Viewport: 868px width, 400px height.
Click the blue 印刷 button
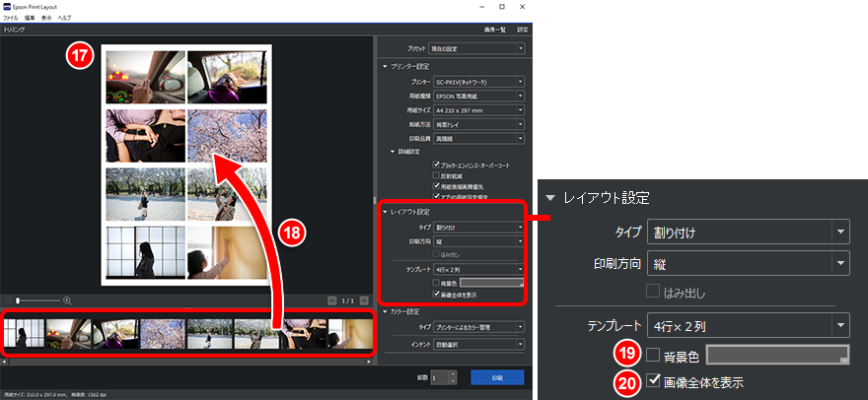pyautogui.click(x=498, y=377)
